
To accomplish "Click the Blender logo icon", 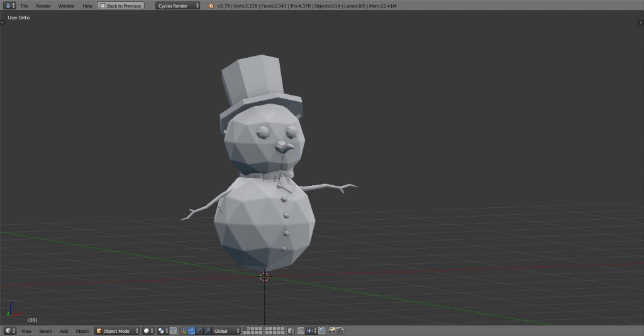I will (x=211, y=6).
